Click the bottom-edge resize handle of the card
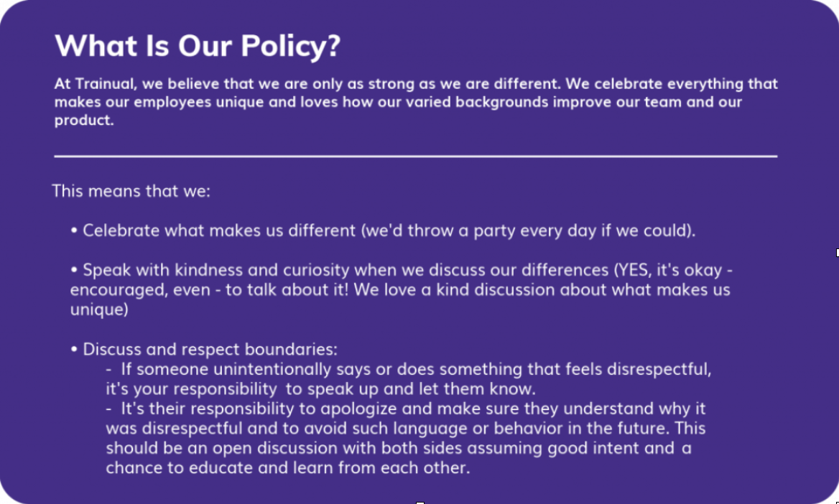The width and height of the screenshot is (839, 504). pyautogui.click(x=420, y=503)
